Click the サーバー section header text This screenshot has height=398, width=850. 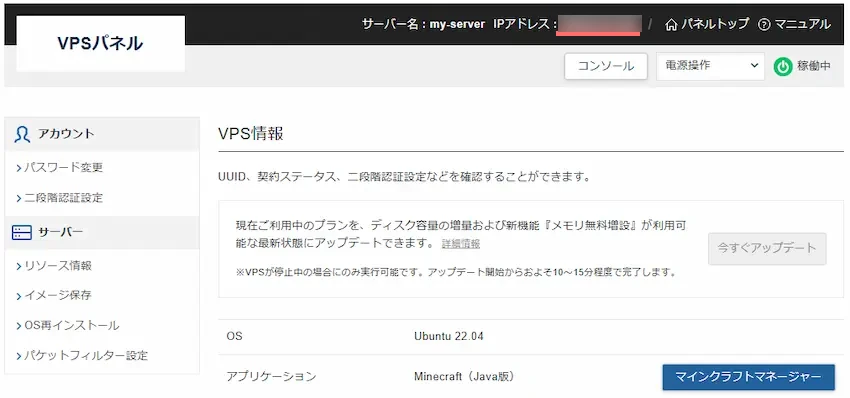[60, 233]
